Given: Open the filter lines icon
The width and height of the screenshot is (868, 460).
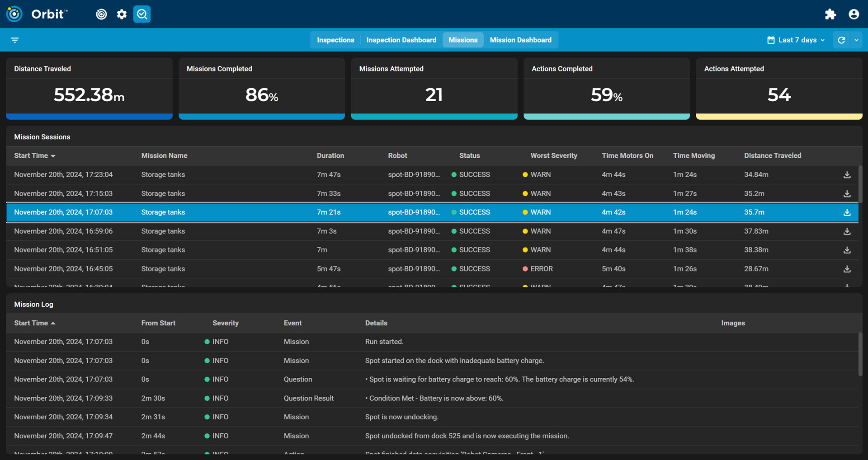Looking at the screenshot, I should (x=15, y=40).
